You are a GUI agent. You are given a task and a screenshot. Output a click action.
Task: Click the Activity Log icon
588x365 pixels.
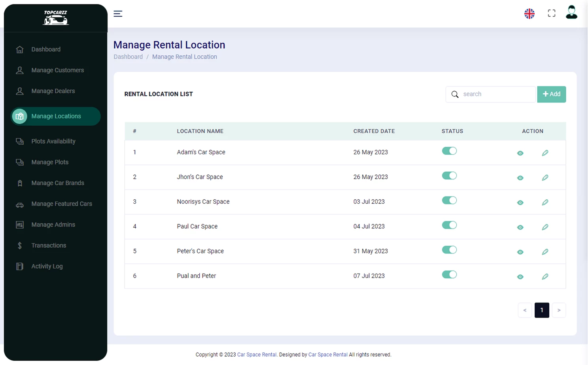click(19, 266)
